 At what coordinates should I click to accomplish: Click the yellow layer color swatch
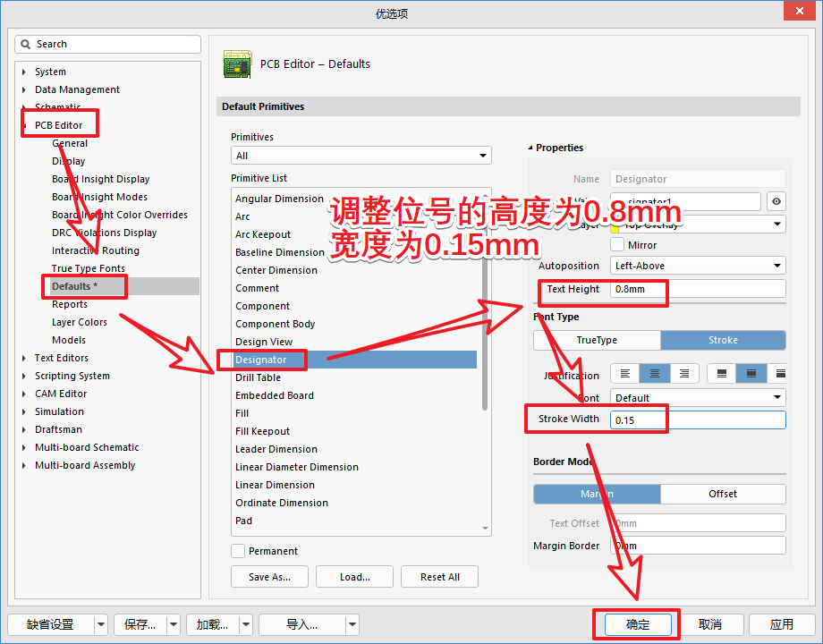tap(615, 226)
